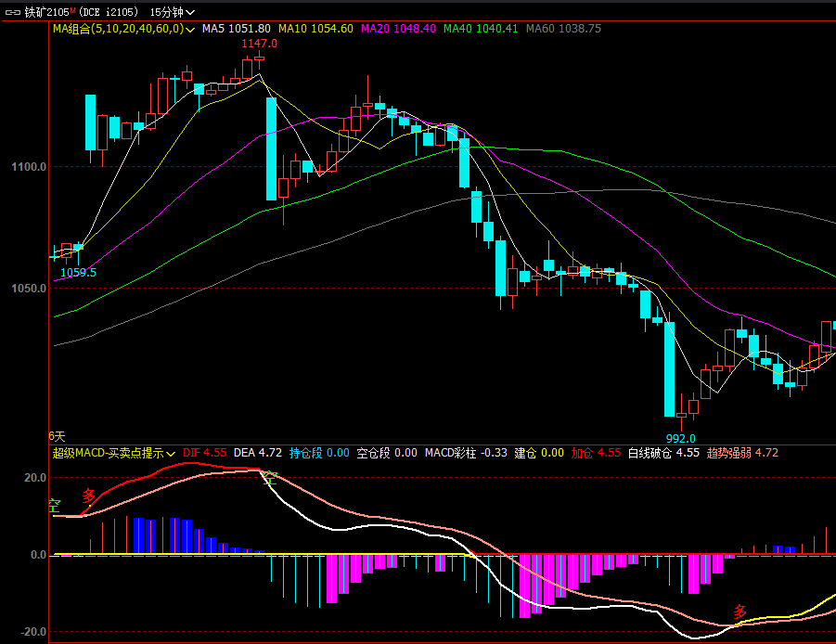Click the MA60 1038.75 legend value
Screen dimensions: 836x644
[563, 29]
